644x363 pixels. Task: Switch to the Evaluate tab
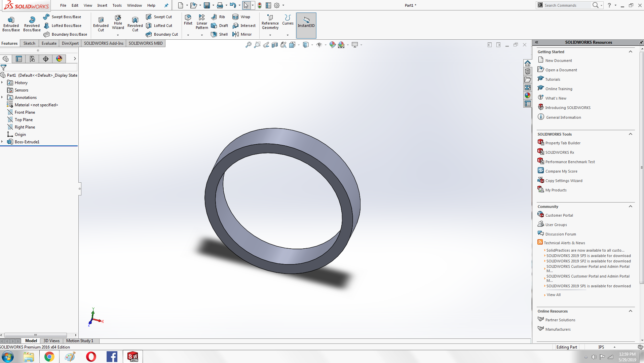(49, 43)
